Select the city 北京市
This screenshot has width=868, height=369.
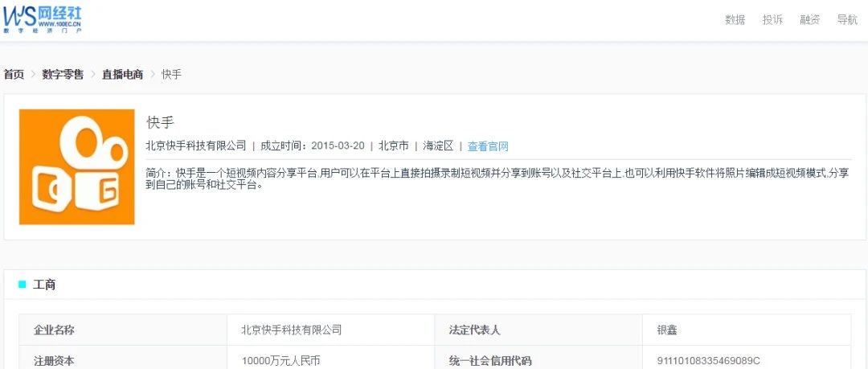[x=394, y=146]
